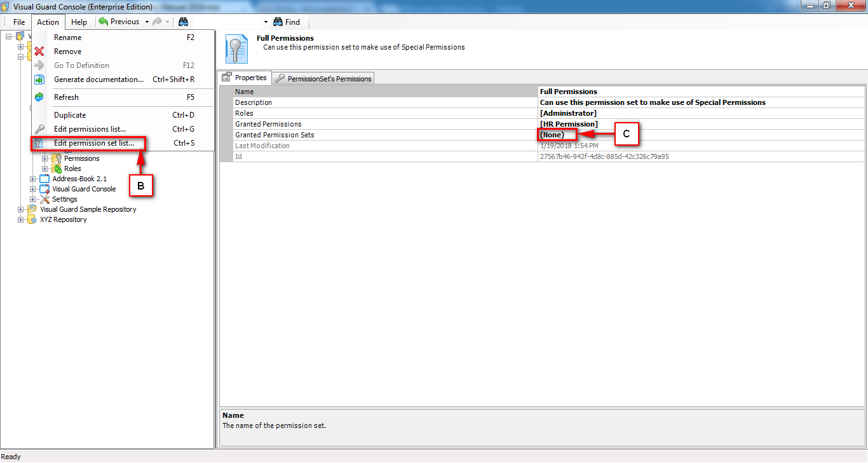Expand the Permissions tree node
The width and height of the screenshot is (868, 463).
tap(45, 158)
